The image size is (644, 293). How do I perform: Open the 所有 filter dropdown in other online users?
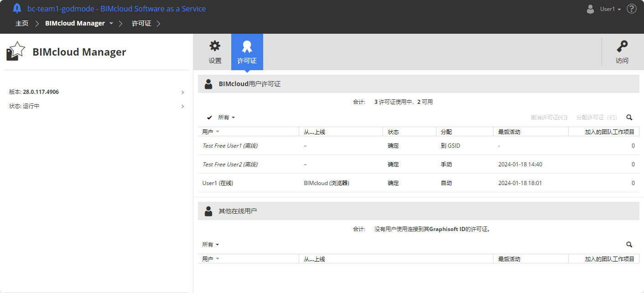pos(211,245)
